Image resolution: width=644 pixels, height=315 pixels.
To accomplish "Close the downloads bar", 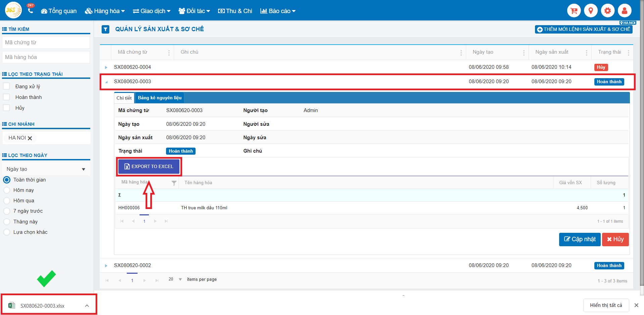I will click(x=636, y=305).
